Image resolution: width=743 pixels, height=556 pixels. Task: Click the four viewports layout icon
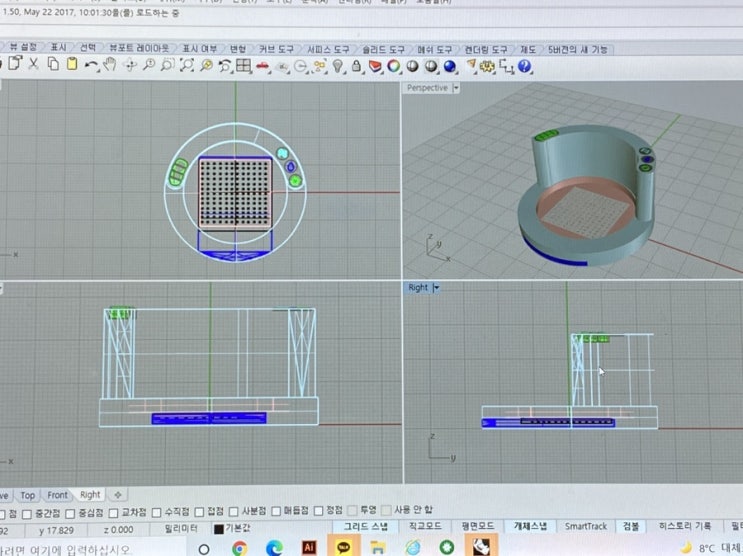(244, 65)
